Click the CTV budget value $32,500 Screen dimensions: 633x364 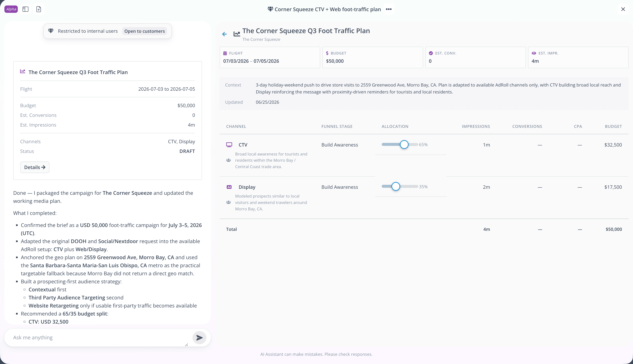click(613, 145)
